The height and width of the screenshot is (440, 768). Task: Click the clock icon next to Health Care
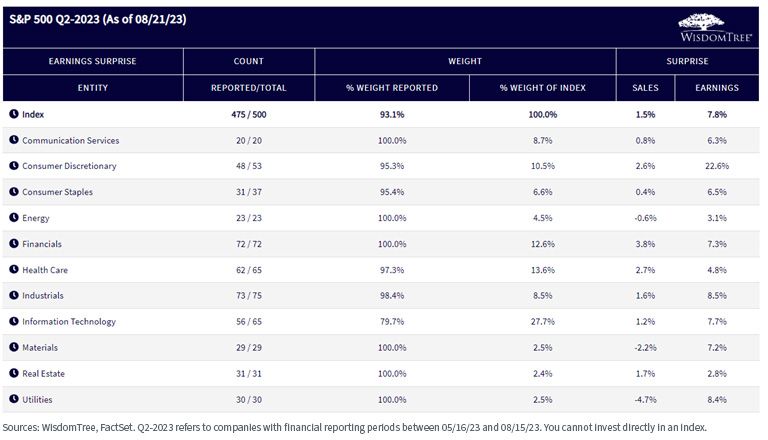[14, 269]
